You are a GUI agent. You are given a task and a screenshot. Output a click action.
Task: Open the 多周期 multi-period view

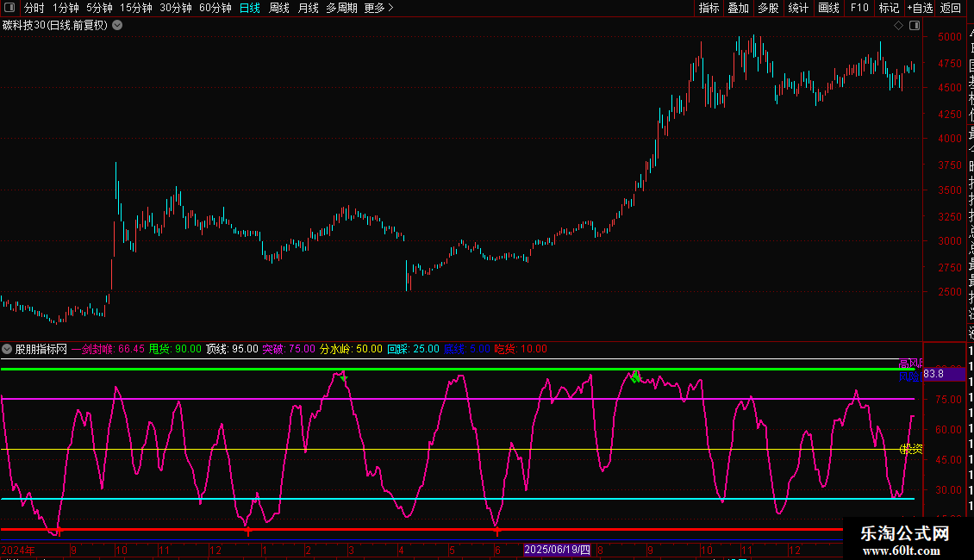coord(341,8)
